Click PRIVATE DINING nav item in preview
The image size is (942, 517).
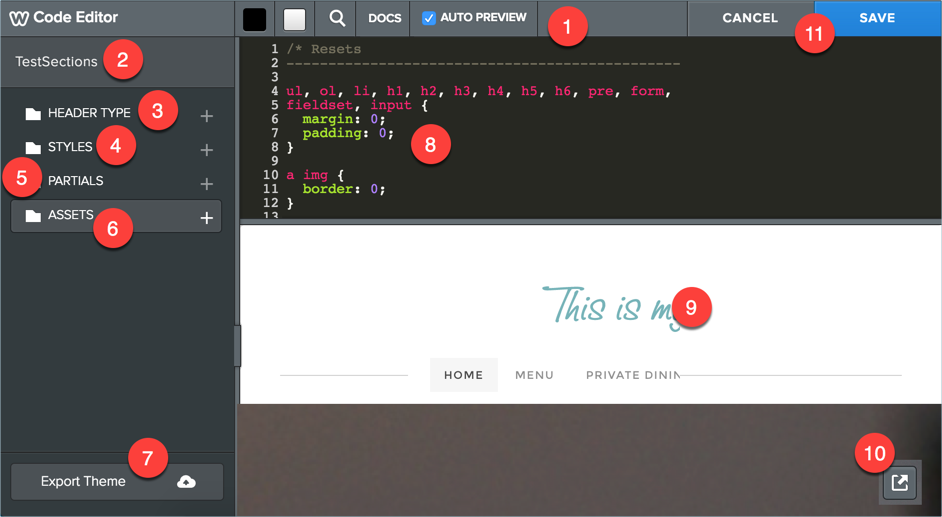click(633, 375)
